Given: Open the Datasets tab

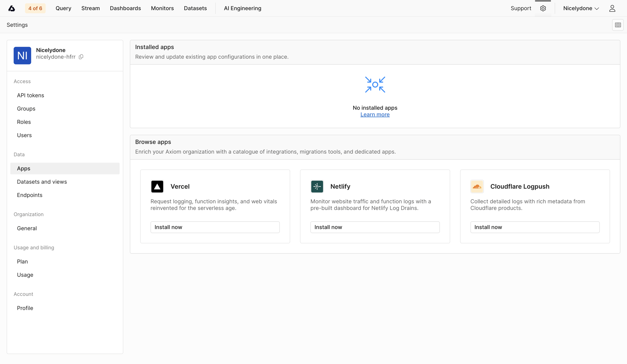Looking at the screenshot, I should (195, 8).
